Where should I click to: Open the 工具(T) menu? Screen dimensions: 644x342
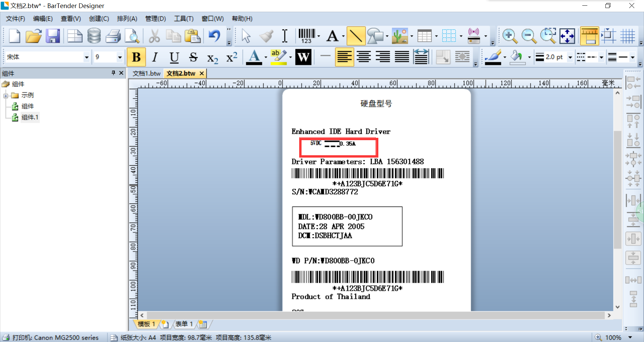pos(183,19)
